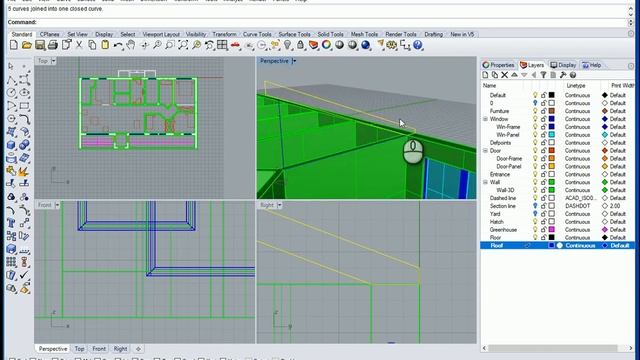Click the layer Tools hammer icon

(x=563, y=75)
